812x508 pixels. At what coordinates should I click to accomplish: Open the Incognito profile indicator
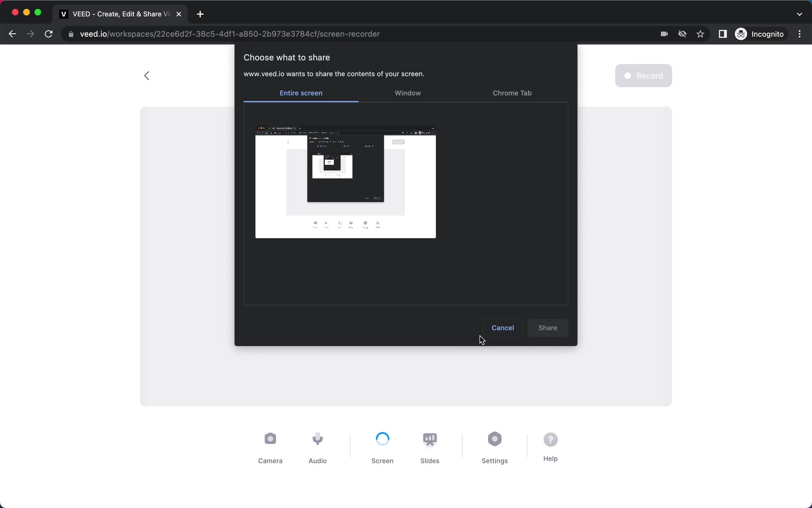(760, 34)
